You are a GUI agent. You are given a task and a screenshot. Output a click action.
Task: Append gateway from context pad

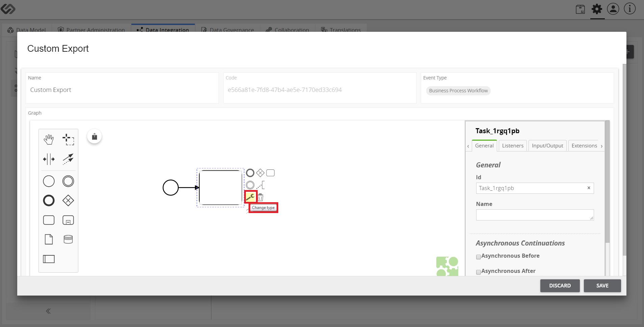[x=260, y=173]
